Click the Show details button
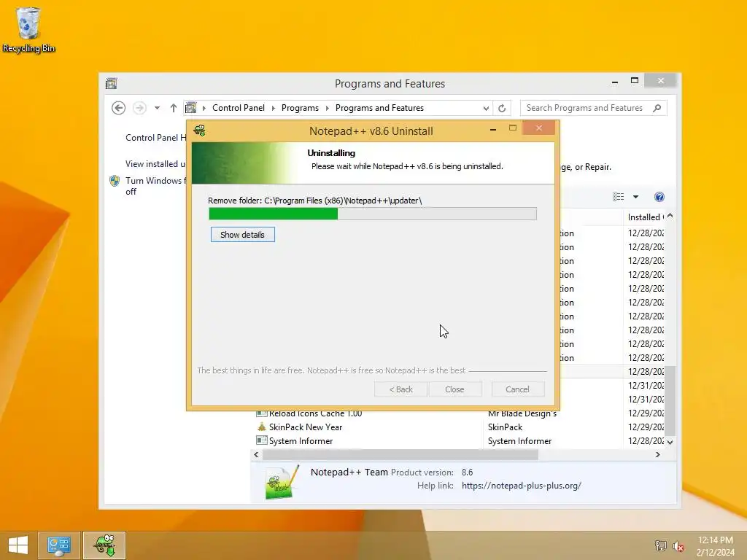 click(x=242, y=235)
